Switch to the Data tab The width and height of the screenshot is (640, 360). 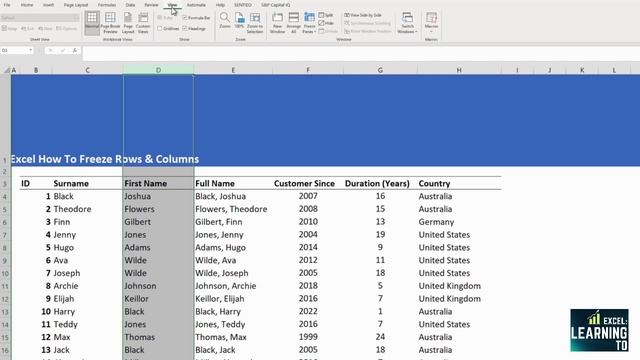coord(130,5)
